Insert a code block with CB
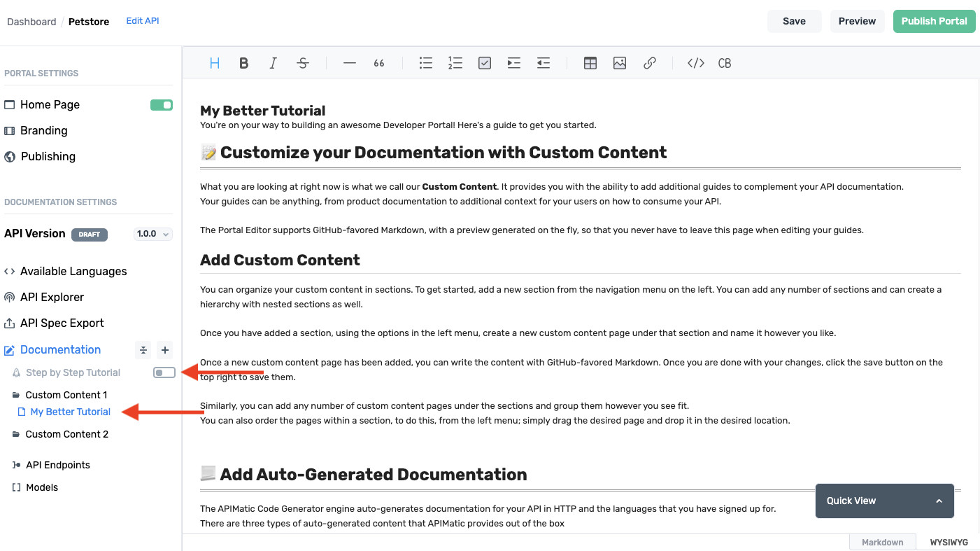Screen dimensions: 980x551 pos(725,63)
